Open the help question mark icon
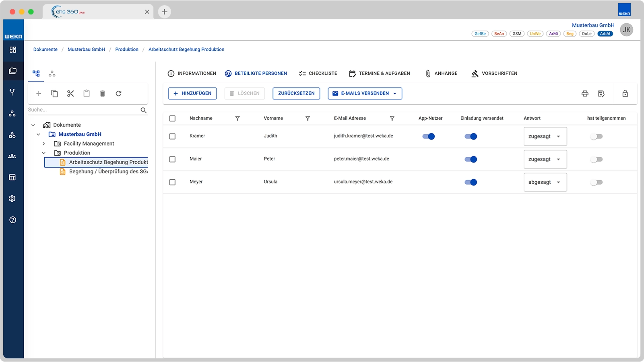This screenshot has width=644, height=362. click(x=12, y=220)
